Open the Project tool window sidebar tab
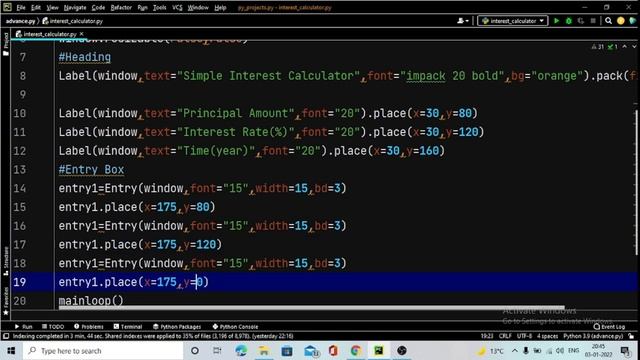 [6, 44]
